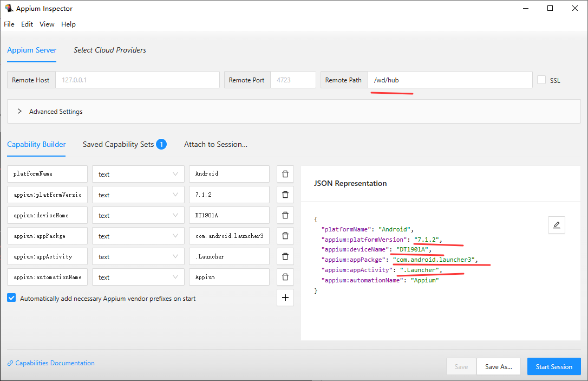
Task: Open type dropdown for platformName
Action: [138, 174]
